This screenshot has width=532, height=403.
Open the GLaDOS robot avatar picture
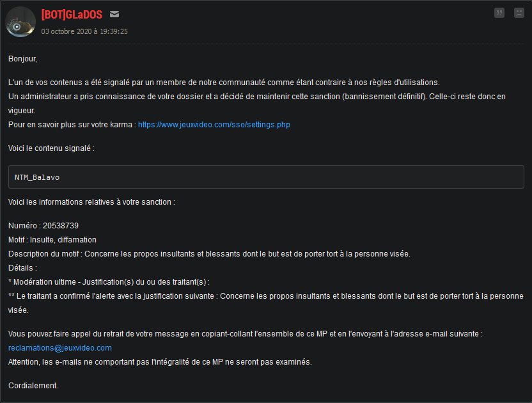pos(20,22)
